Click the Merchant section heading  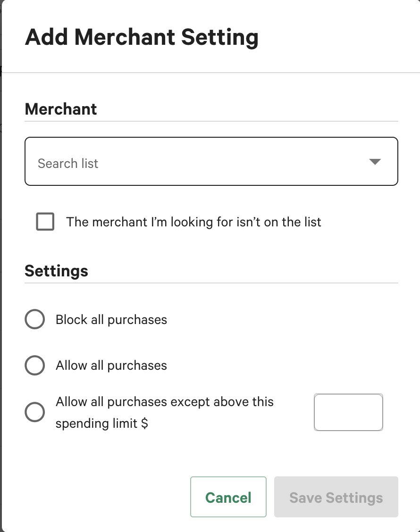click(61, 109)
